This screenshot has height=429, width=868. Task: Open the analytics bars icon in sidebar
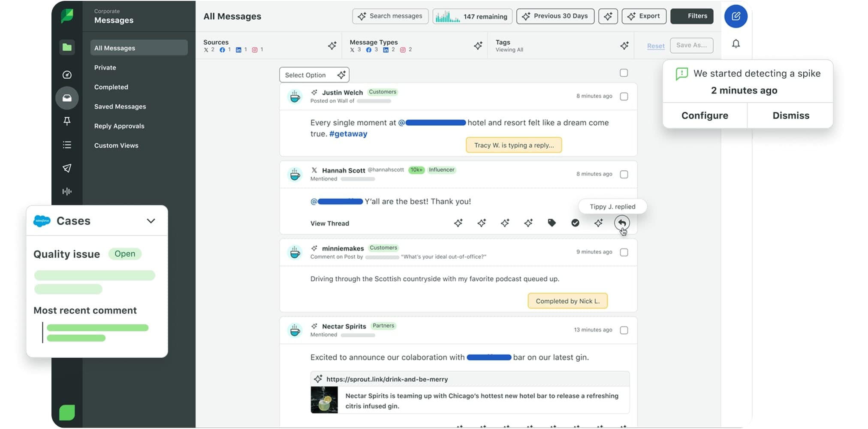tap(67, 191)
